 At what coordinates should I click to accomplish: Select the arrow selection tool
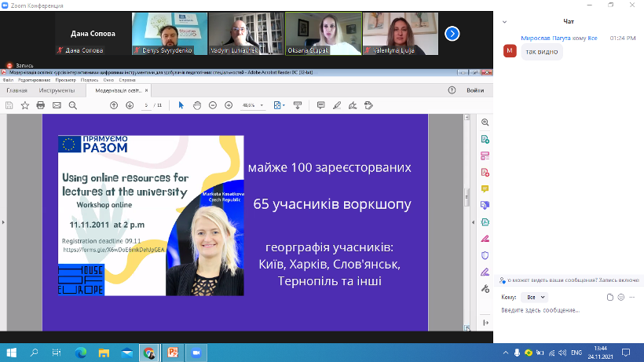point(181,104)
